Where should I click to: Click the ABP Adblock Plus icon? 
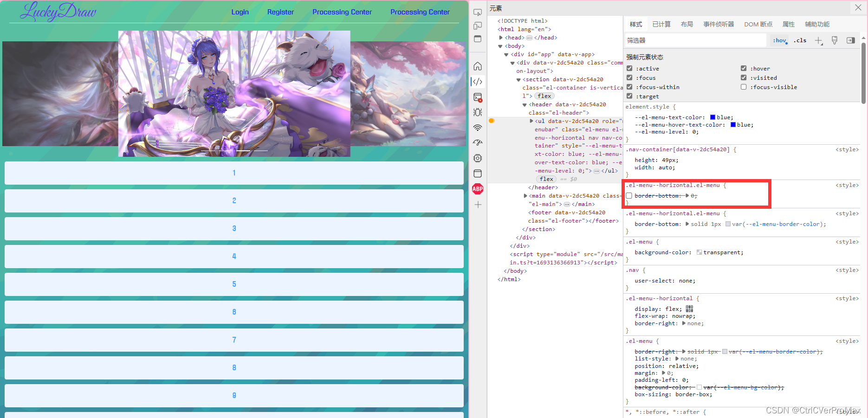point(478,189)
